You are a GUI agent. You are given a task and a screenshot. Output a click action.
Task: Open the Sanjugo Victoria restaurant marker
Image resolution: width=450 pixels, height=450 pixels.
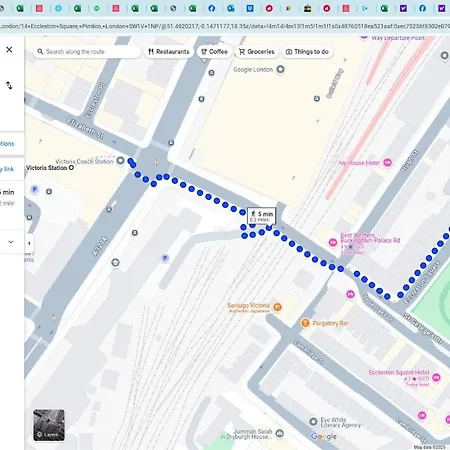point(277,307)
